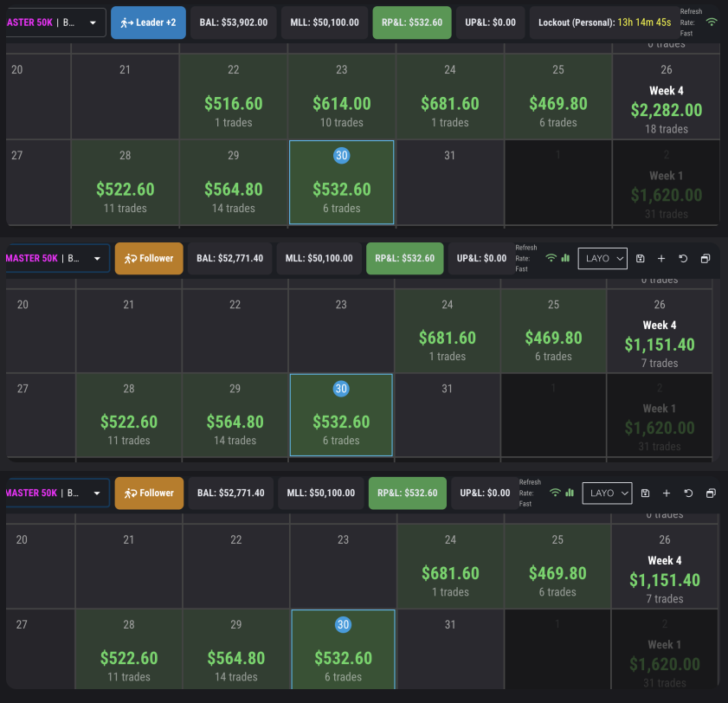Select day 25 with $469.80 in the middle Follower calendar

[553, 331]
